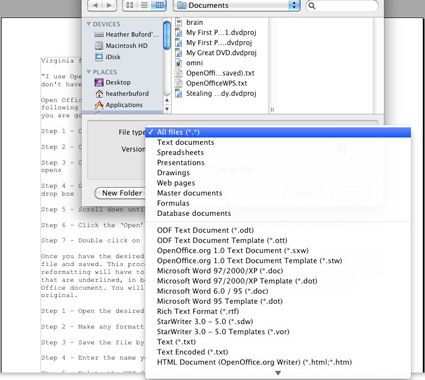Screen dimensions: 425x380
Task: Select the column view icon
Action: tap(160, 5)
